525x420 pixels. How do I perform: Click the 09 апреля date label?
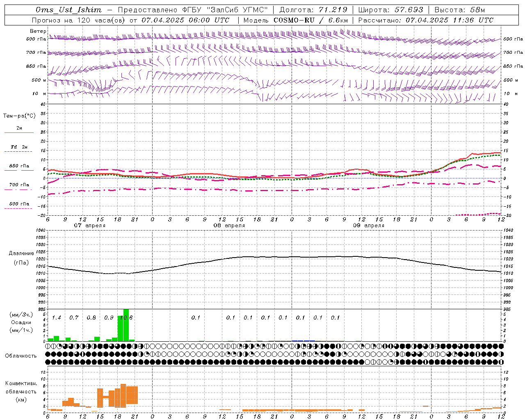coord(369,226)
